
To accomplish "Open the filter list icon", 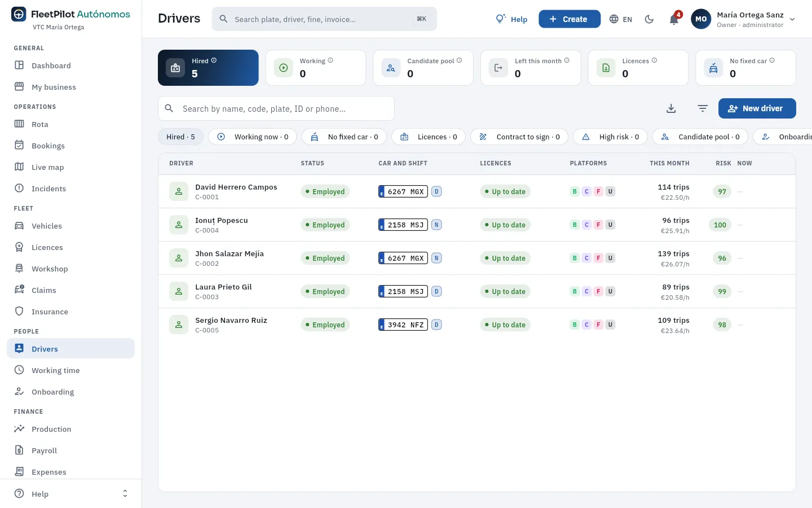I will (x=703, y=108).
